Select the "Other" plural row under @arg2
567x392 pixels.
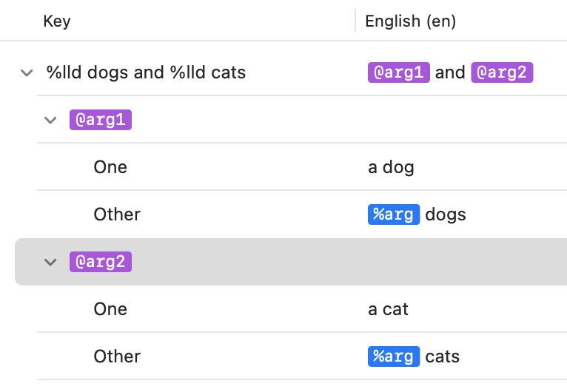coord(117,356)
